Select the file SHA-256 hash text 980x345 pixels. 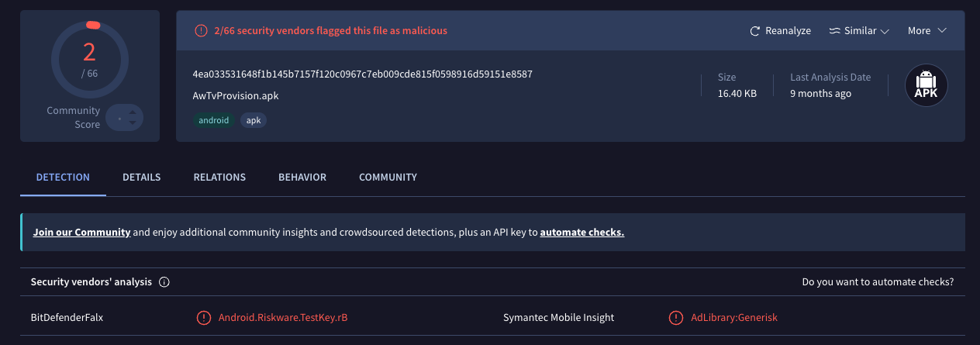tap(363, 74)
